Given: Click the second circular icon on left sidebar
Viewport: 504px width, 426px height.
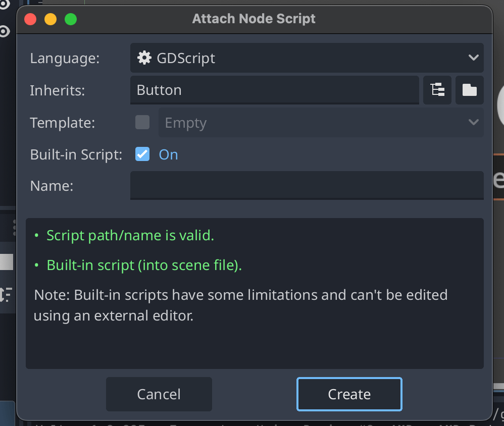Looking at the screenshot, I should coord(5,30).
